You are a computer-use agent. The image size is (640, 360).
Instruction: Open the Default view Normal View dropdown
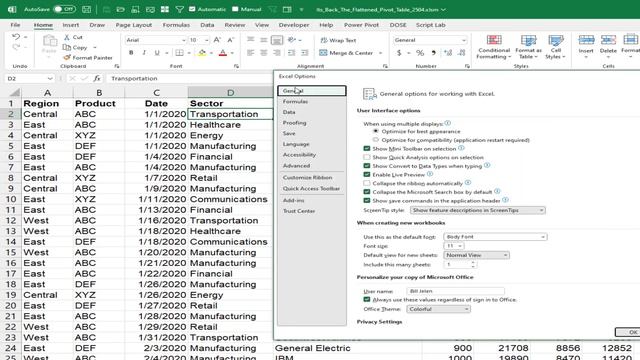coord(476,255)
